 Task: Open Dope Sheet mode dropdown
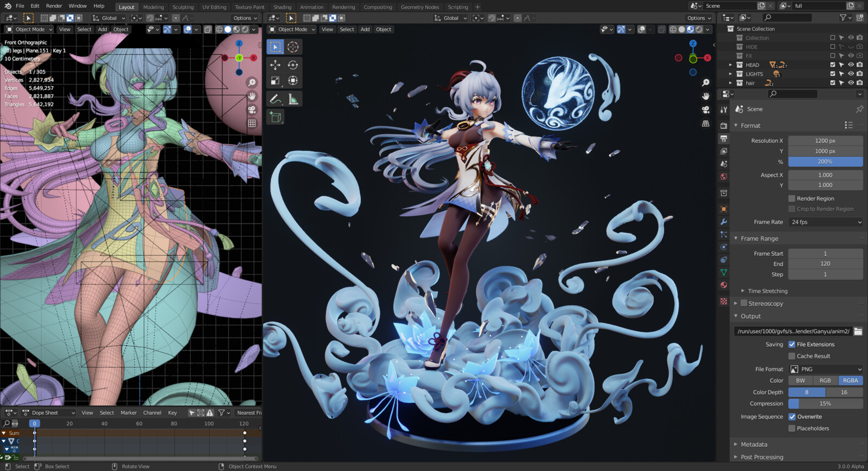coord(48,412)
